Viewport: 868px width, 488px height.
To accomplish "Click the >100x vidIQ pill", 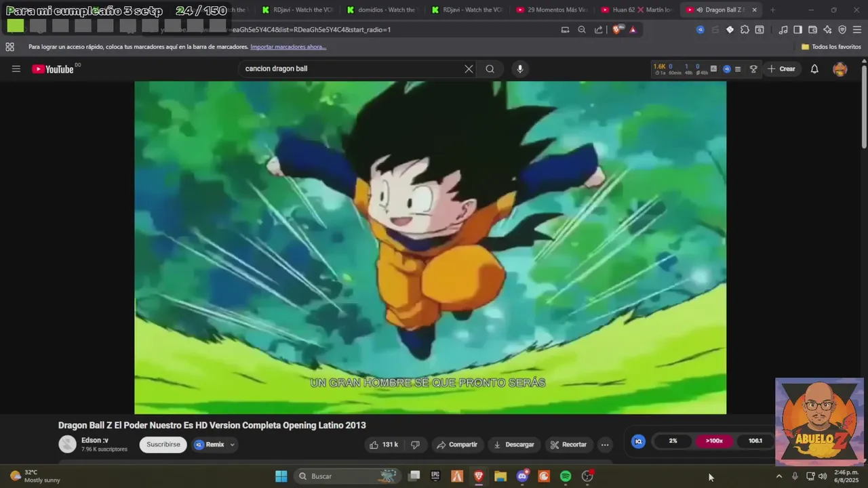I will 714,441.
